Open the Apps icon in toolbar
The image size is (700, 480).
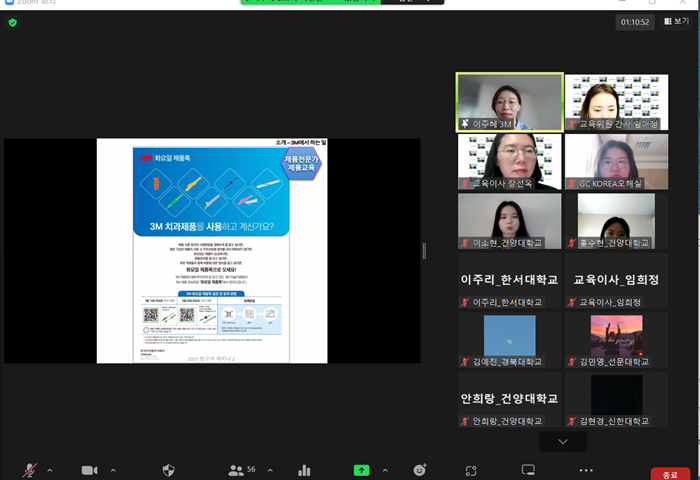tap(471, 470)
